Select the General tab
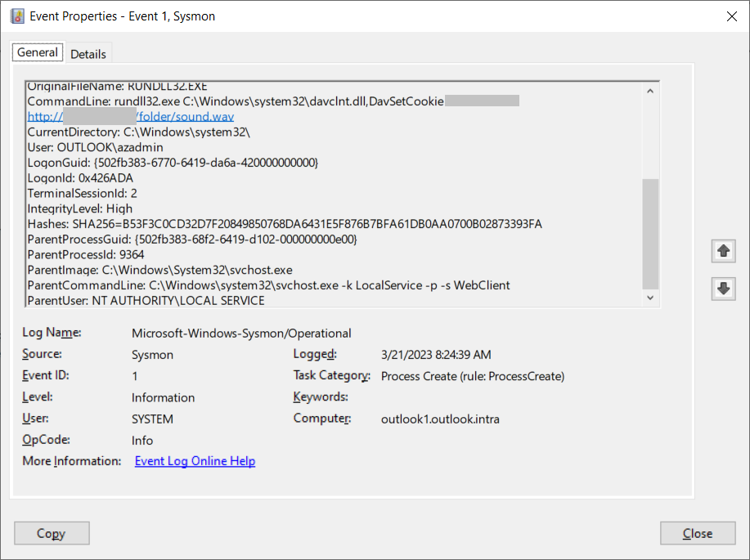The height and width of the screenshot is (560, 750). [37, 52]
